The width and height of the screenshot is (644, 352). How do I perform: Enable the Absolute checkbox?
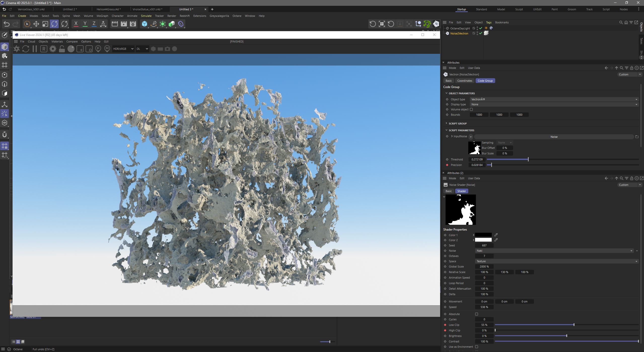point(476,314)
